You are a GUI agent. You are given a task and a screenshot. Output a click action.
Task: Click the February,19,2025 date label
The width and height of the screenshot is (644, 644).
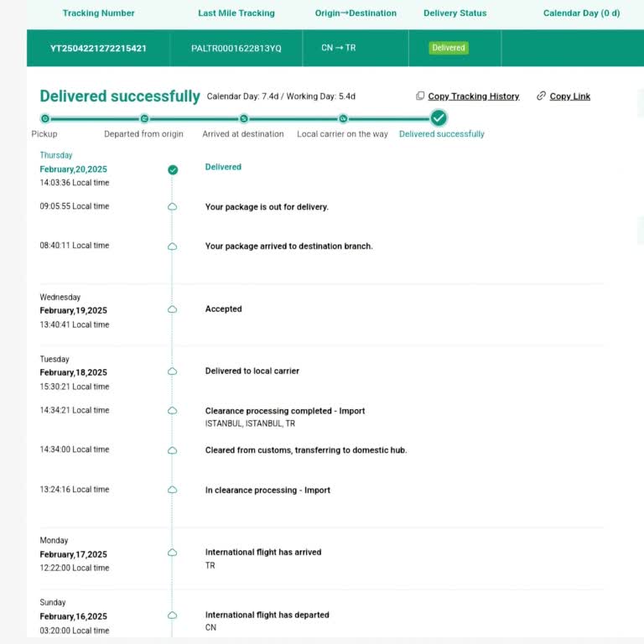click(74, 310)
